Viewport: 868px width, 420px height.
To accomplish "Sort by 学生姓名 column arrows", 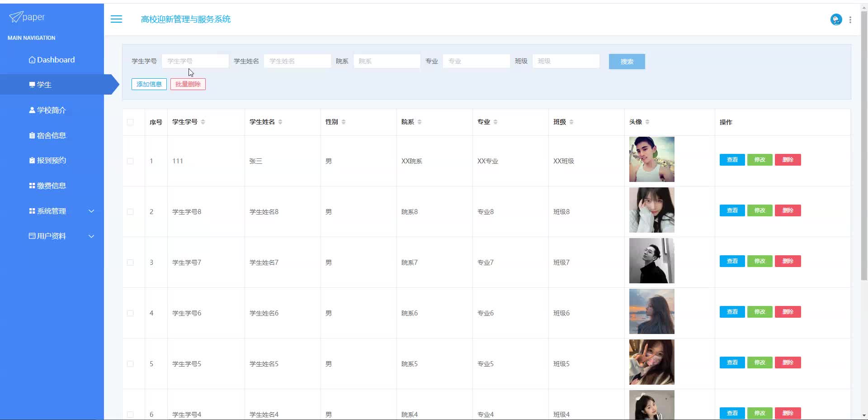I will point(280,122).
